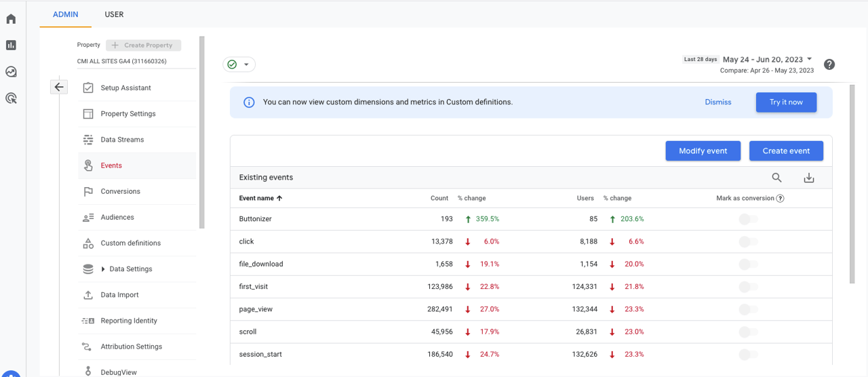This screenshot has width=868, height=377.
Task: Expand the Data Settings submenu
Action: tap(103, 269)
